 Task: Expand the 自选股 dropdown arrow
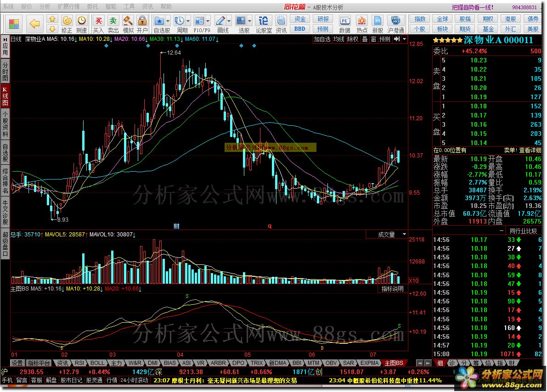tap(168, 21)
